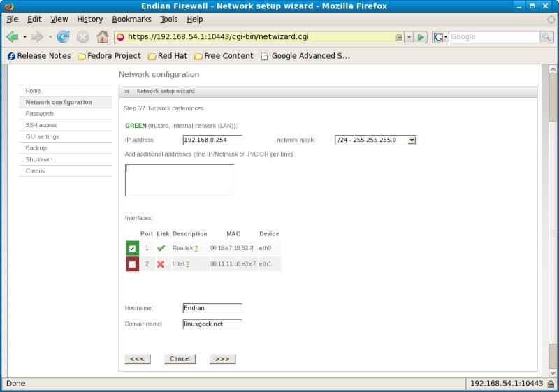Click the vertical scrollbar down arrow
The width and height of the screenshot is (559, 392).
pos(553,373)
